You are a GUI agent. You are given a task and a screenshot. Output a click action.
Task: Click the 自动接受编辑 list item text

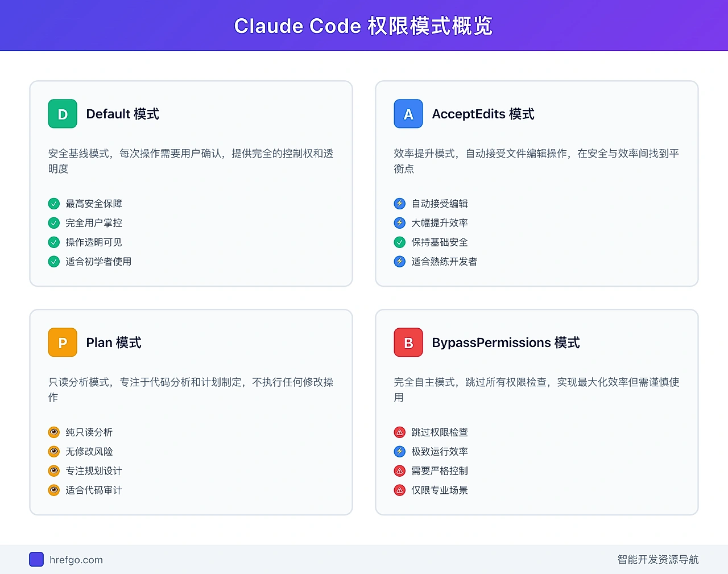tap(440, 204)
